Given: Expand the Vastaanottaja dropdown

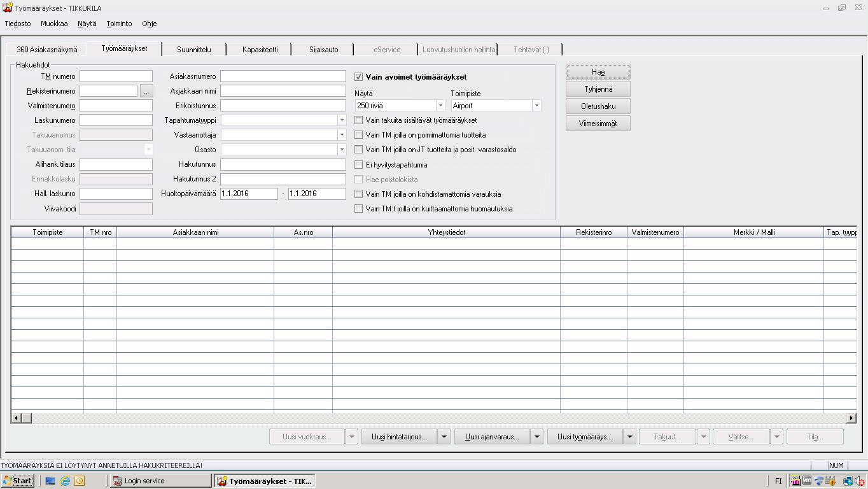Looking at the screenshot, I should pos(341,135).
